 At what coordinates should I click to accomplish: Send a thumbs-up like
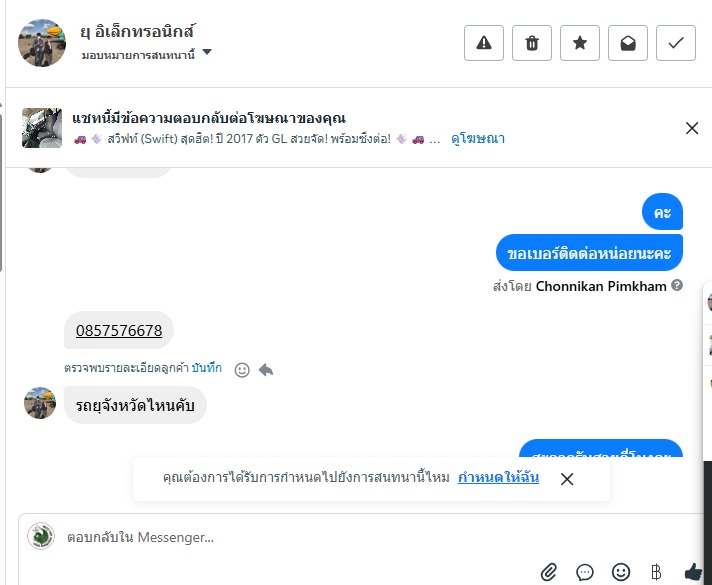[693, 572]
